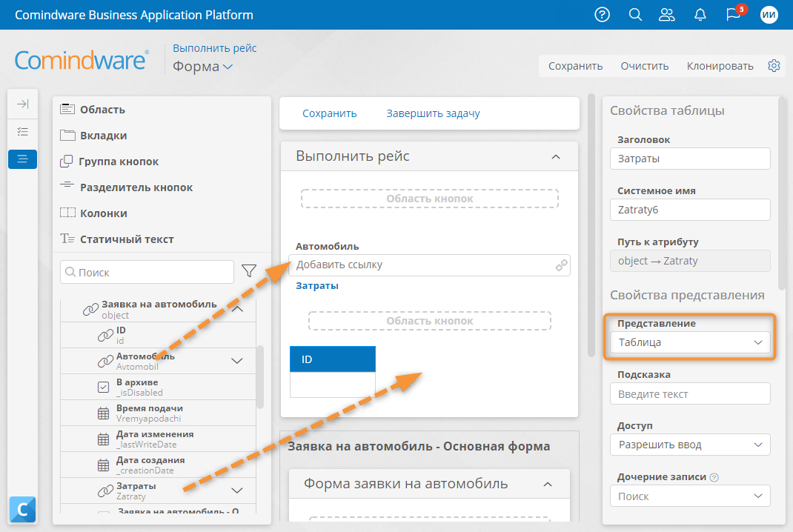Click help icon next to Дочерние записи
Viewport: 793px width, 532px height.
tap(714, 477)
